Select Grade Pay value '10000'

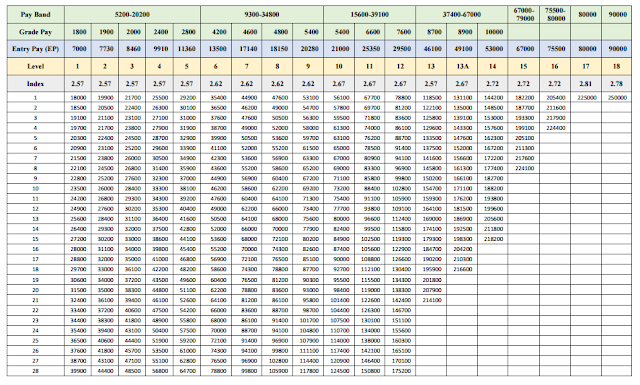[x=494, y=32]
